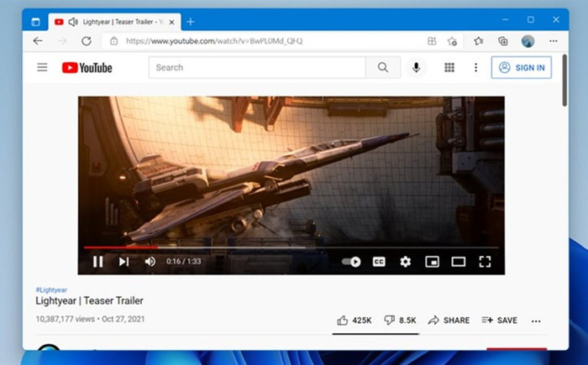Open more actions below video
Image resolution: width=588 pixels, height=365 pixels.
click(x=536, y=321)
